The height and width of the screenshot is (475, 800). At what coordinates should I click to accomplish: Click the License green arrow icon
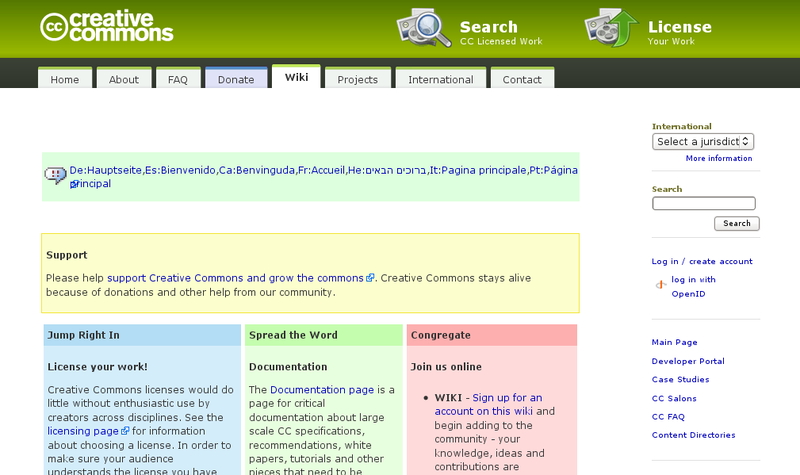click(x=611, y=27)
